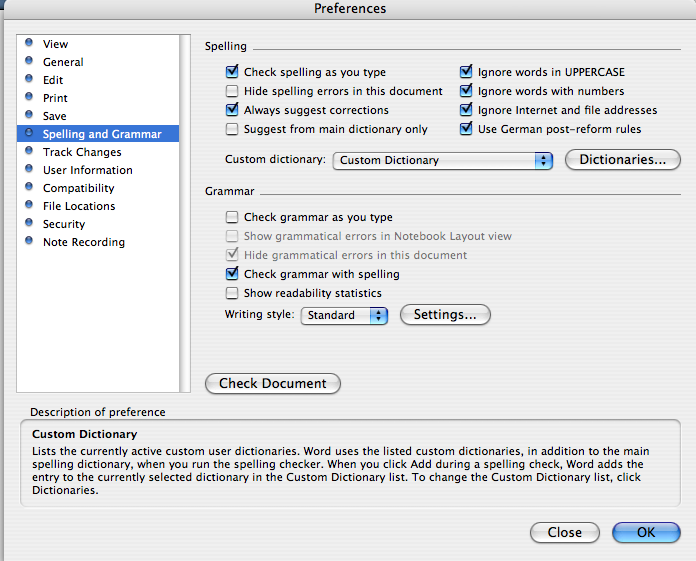Uncheck Check grammar with spelling
Screen dimensions: 696x561
[232, 274]
